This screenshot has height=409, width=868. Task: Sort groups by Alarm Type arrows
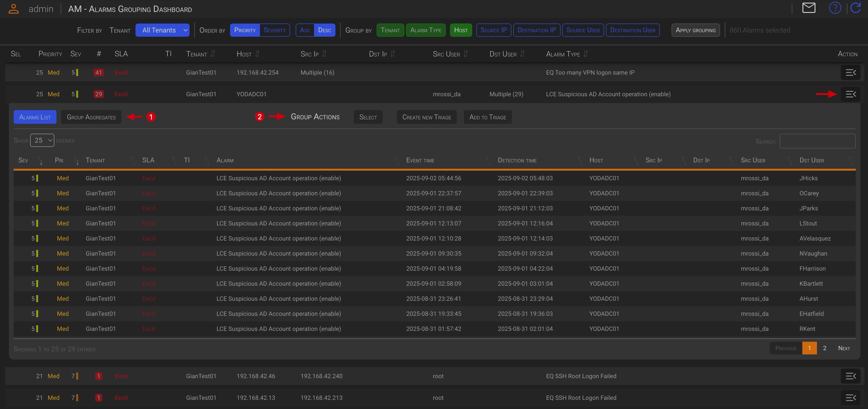tap(585, 54)
